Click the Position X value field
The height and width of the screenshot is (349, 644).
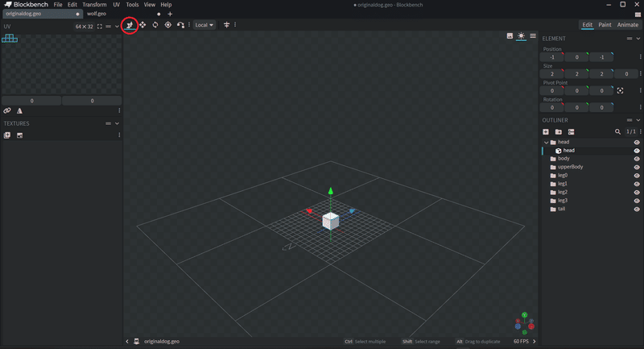point(552,57)
